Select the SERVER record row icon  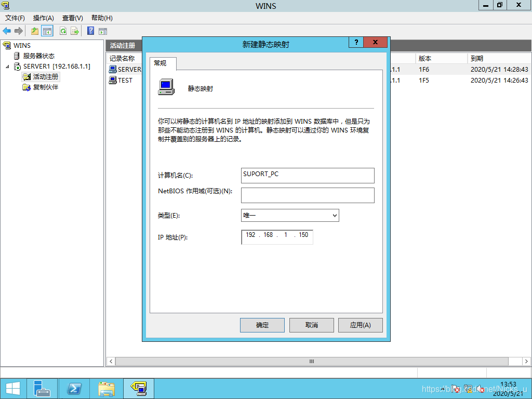point(113,69)
